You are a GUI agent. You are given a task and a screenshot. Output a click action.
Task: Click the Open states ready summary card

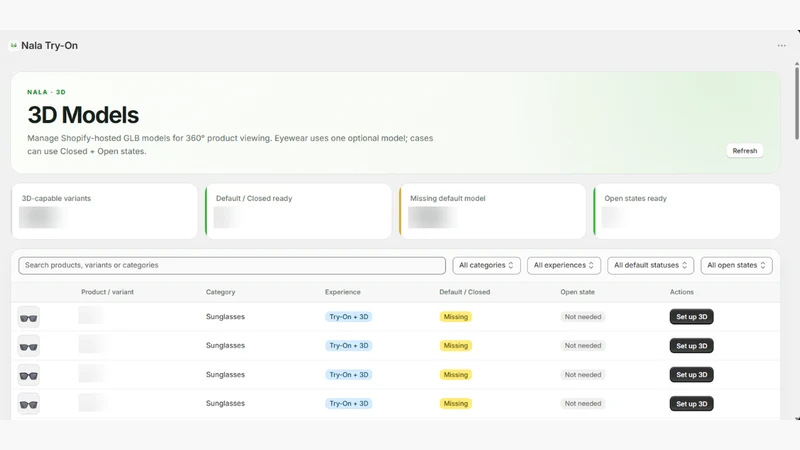click(x=687, y=211)
